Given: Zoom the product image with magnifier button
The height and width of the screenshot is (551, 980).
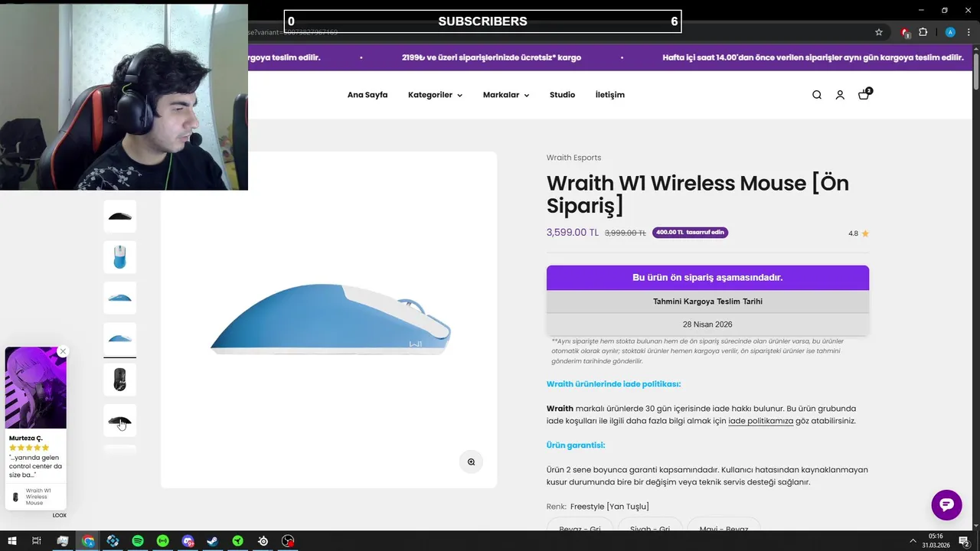Looking at the screenshot, I should (471, 461).
